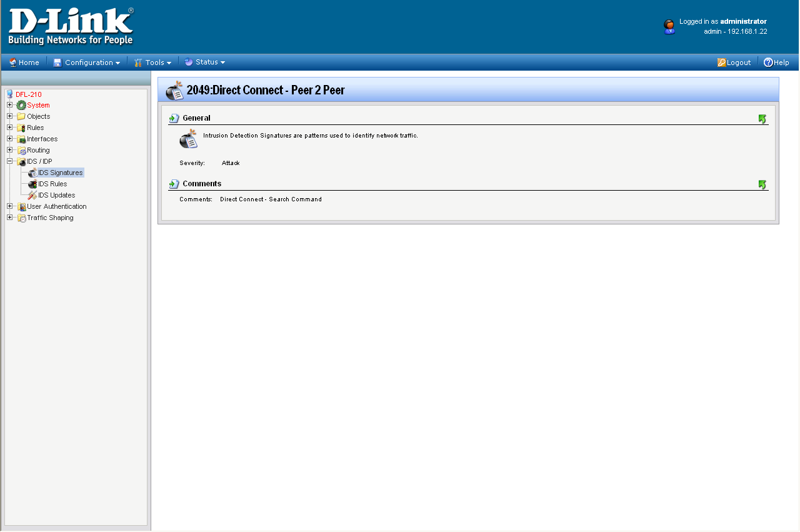
Task: Click the folder icon beside Routing
Action: point(21,150)
